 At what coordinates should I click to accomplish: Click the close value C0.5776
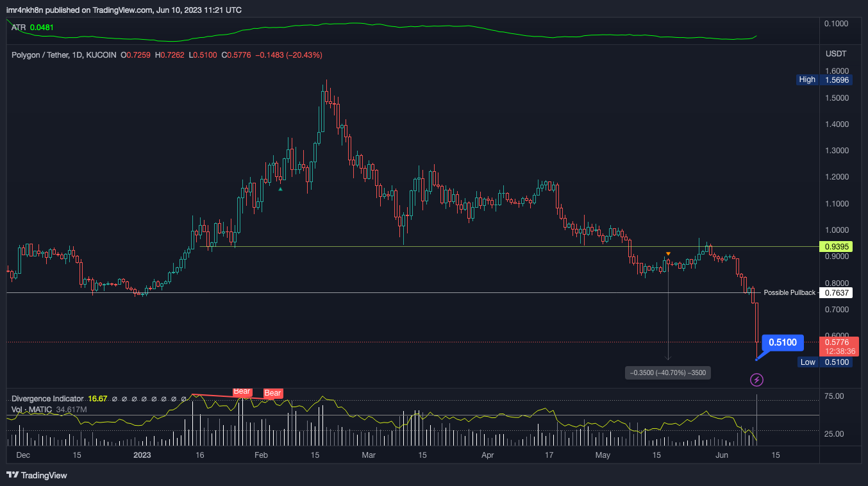tap(237, 55)
